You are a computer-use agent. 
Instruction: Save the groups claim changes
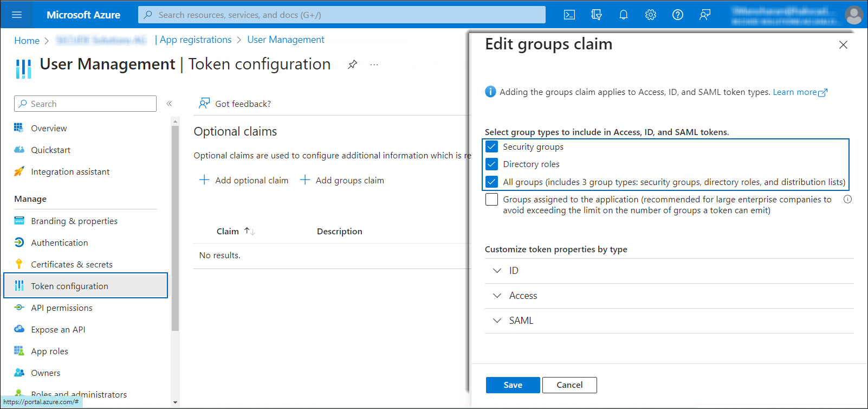[513, 385]
